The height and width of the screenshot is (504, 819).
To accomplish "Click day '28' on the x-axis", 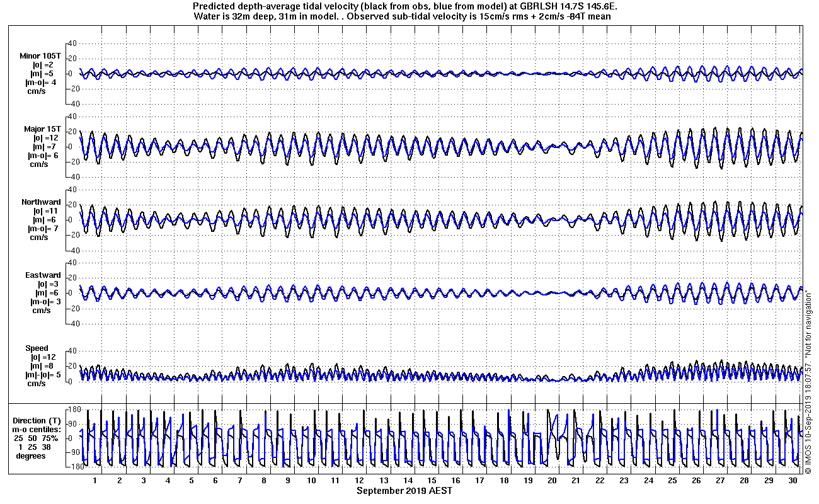I will pos(744,480).
